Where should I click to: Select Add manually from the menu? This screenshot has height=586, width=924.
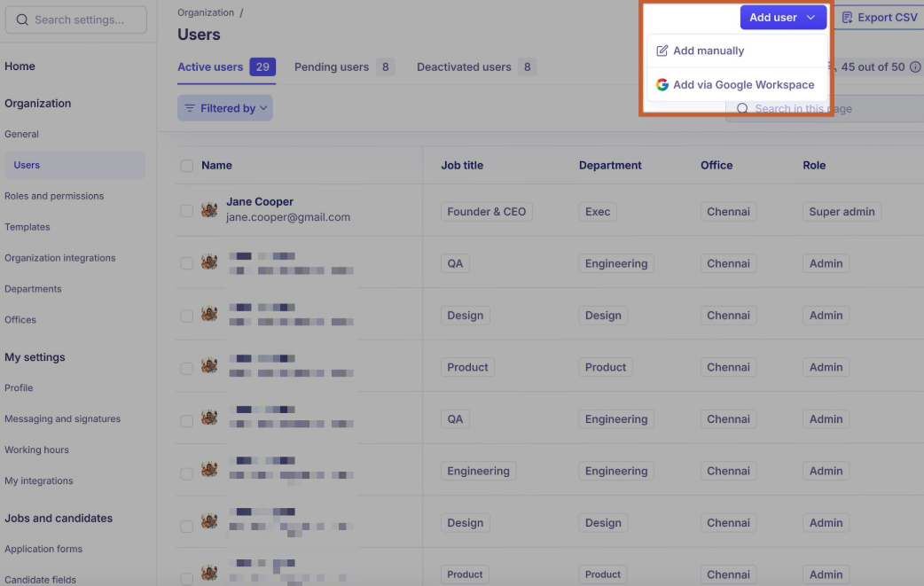coord(708,51)
